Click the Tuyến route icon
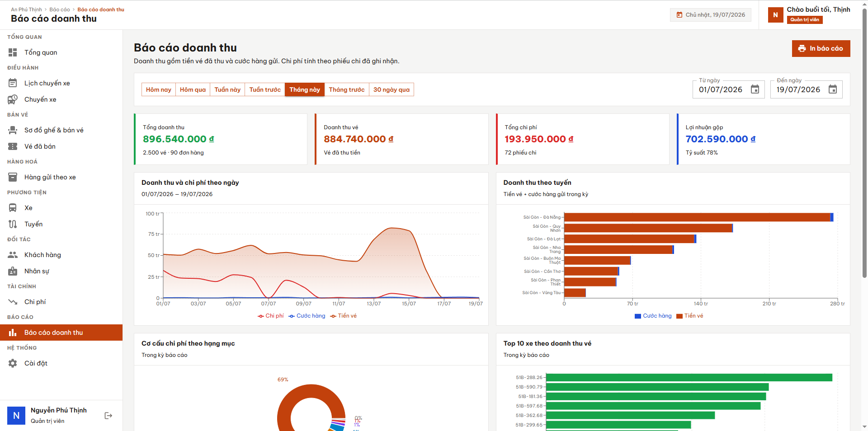The width and height of the screenshot is (868, 431). pos(13,224)
